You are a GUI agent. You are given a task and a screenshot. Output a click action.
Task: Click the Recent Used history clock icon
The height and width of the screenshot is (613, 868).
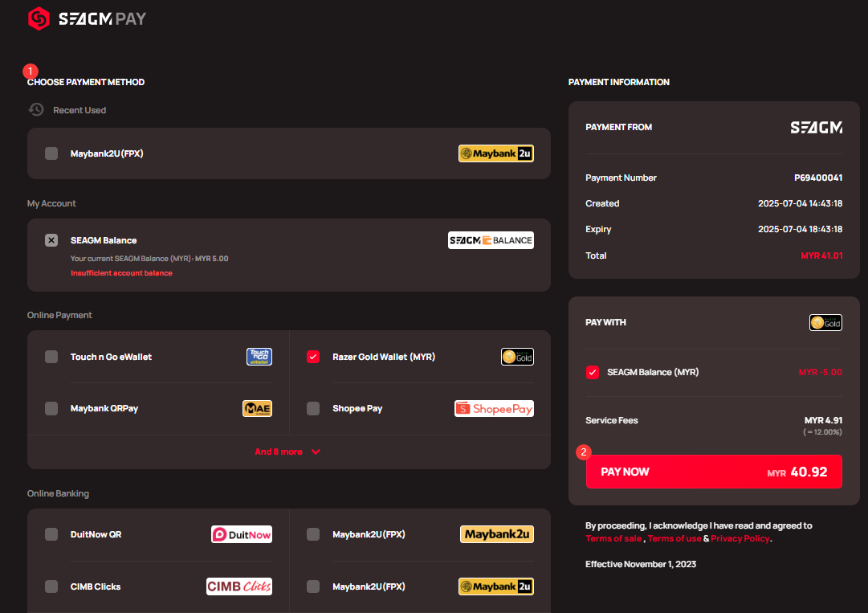[x=36, y=109]
